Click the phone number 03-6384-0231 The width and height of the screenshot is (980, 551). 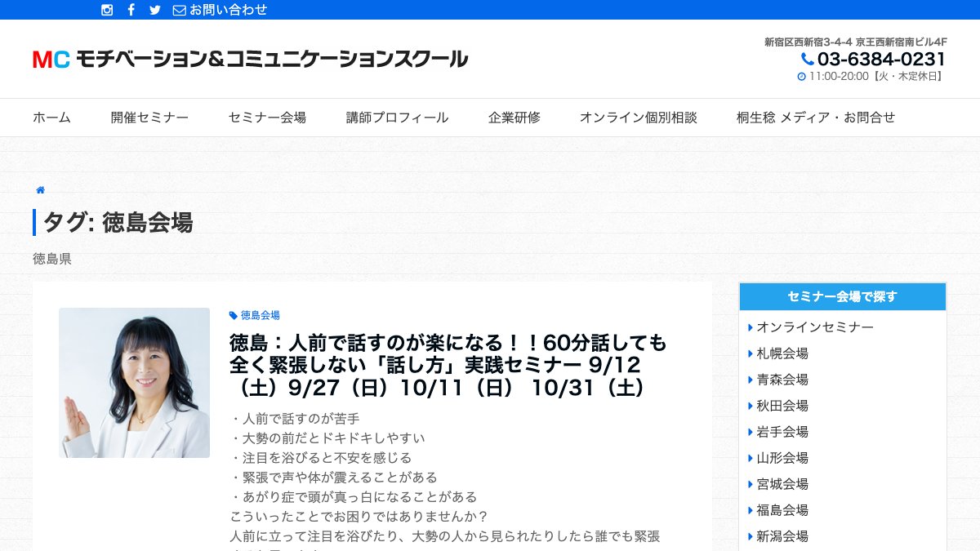[x=881, y=59]
